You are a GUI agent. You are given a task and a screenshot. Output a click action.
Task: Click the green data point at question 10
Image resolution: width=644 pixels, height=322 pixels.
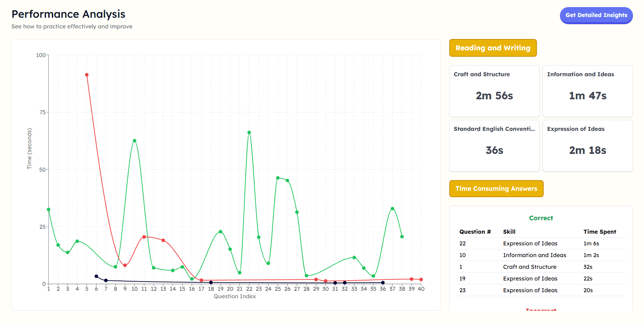tap(134, 140)
